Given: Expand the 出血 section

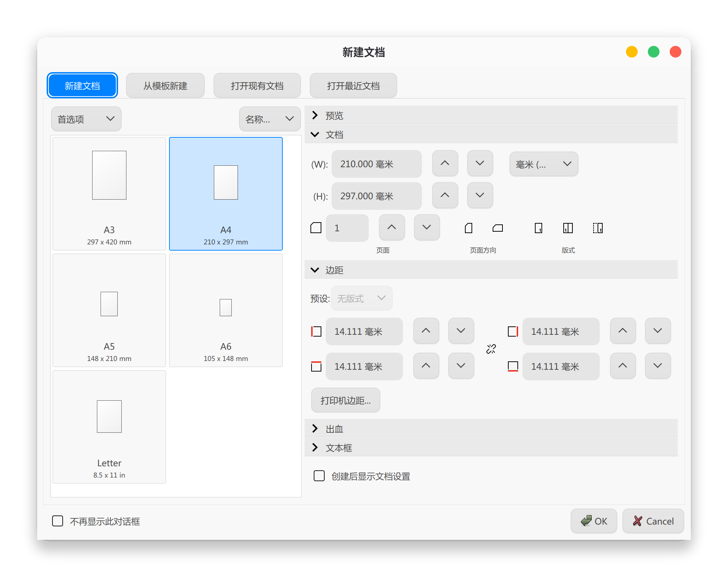Looking at the screenshot, I should pos(491,429).
